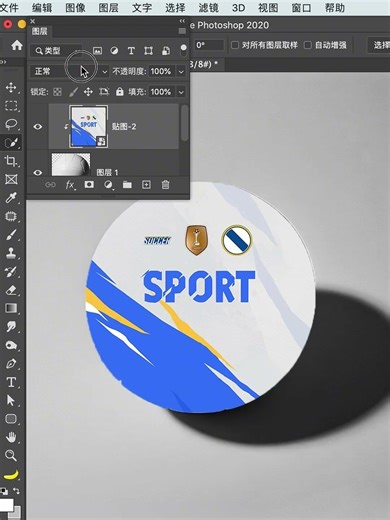The image size is (390, 520).
Task: Lock transparent pixels of layer
Action: [57, 92]
